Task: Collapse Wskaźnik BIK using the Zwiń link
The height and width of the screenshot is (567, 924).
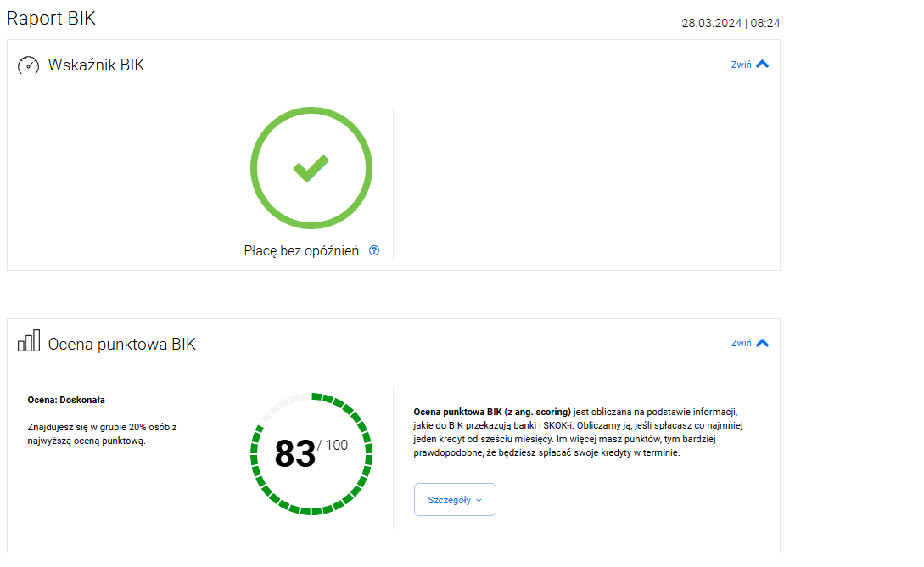Action: (741, 65)
